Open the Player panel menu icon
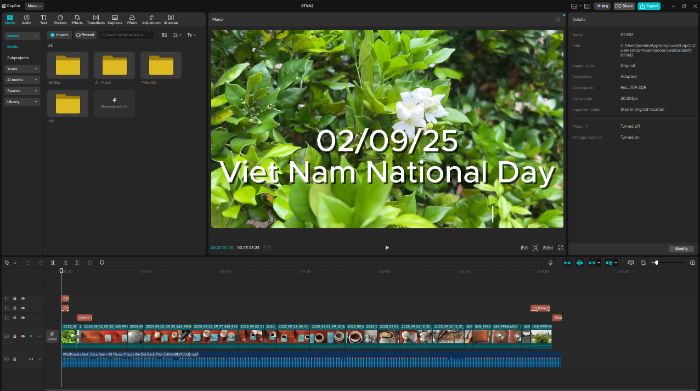This screenshot has width=700, height=391. [x=558, y=20]
